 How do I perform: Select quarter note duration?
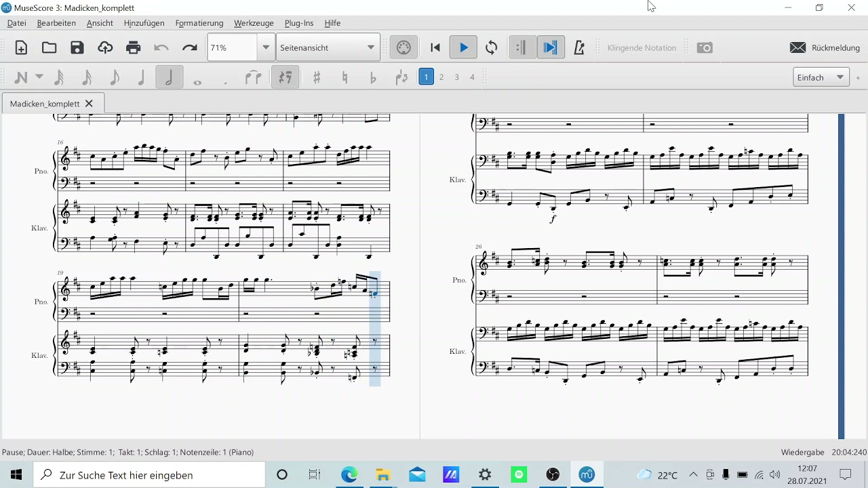point(141,77)
